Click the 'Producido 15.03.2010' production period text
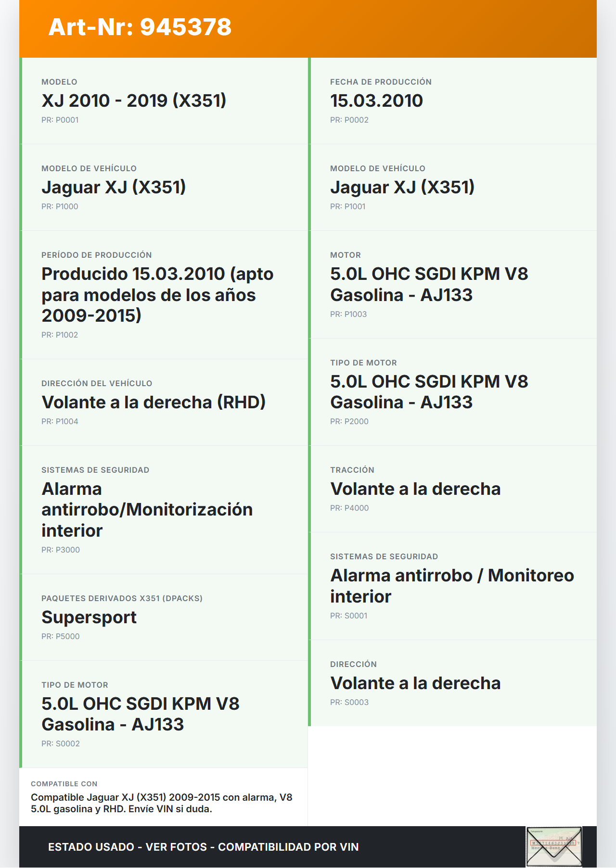The height and width of the screenshot is (868, 616). [157, 294]
